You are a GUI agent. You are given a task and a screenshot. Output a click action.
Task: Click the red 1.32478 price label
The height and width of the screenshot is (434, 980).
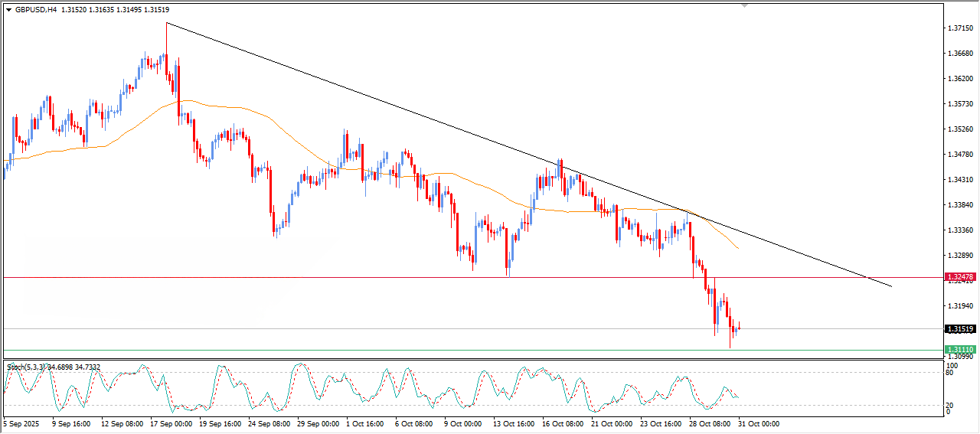[959, 277]
